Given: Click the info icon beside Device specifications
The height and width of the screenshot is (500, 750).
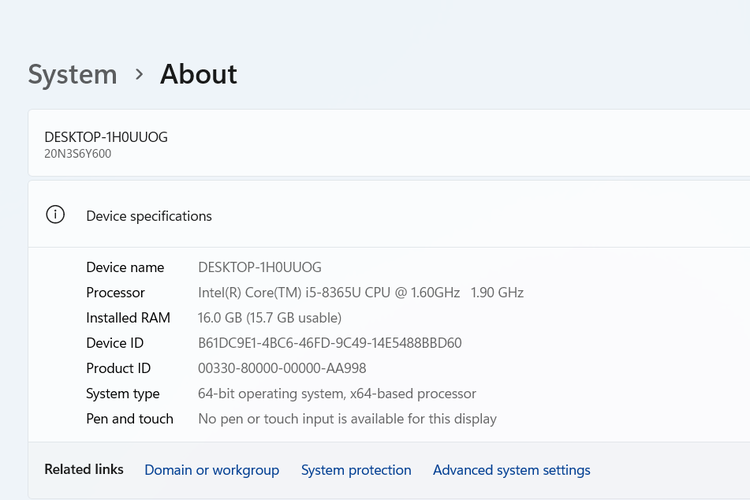Looking at the screenshot, I should (x=56, y=215).
